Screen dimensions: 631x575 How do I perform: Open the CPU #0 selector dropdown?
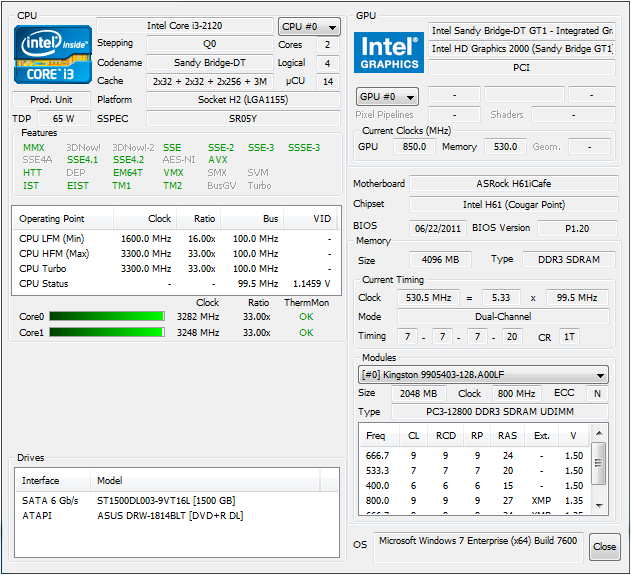pos(309,27)
